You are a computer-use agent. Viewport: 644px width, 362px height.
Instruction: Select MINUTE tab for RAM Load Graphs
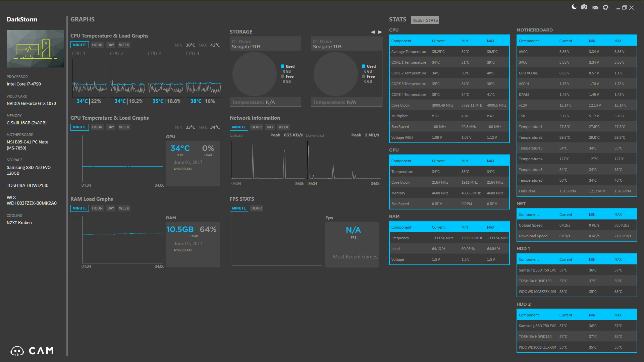click(x=79, y=208)
